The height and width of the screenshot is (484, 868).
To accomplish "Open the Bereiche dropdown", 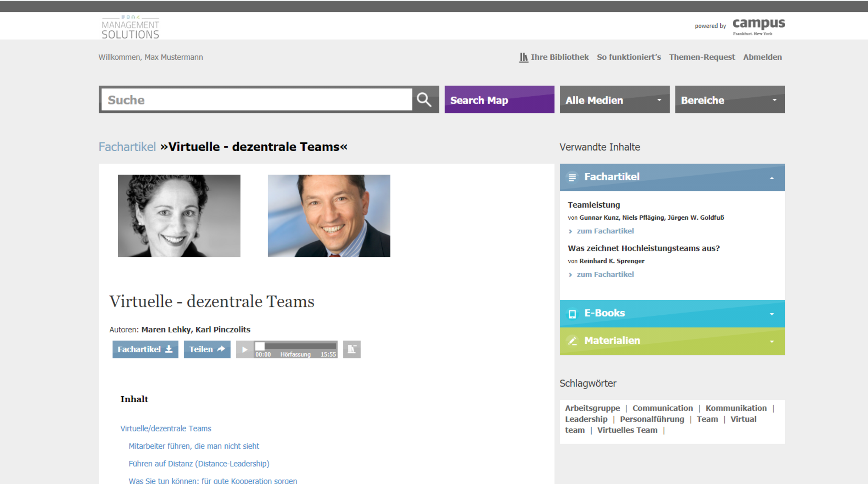I will (730, 100).
